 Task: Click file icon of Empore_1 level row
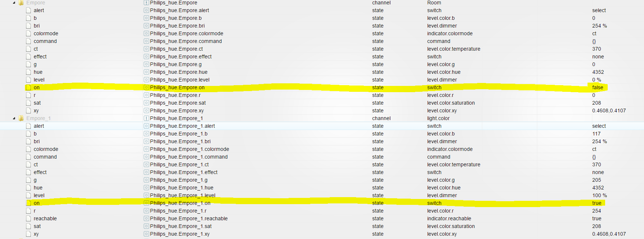(x=29, y=195)
